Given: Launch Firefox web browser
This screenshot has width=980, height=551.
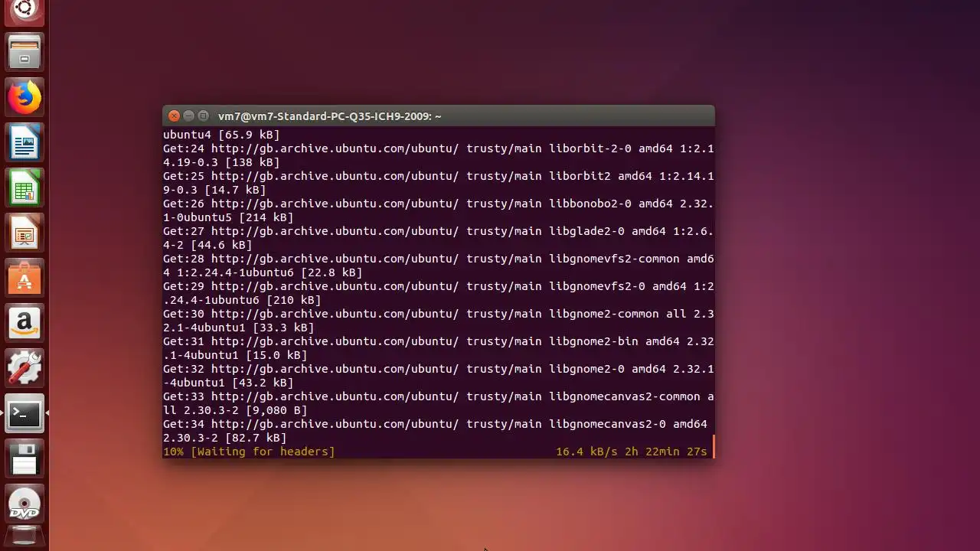Looking at the screenshot, I should click(x=24, y=97).
